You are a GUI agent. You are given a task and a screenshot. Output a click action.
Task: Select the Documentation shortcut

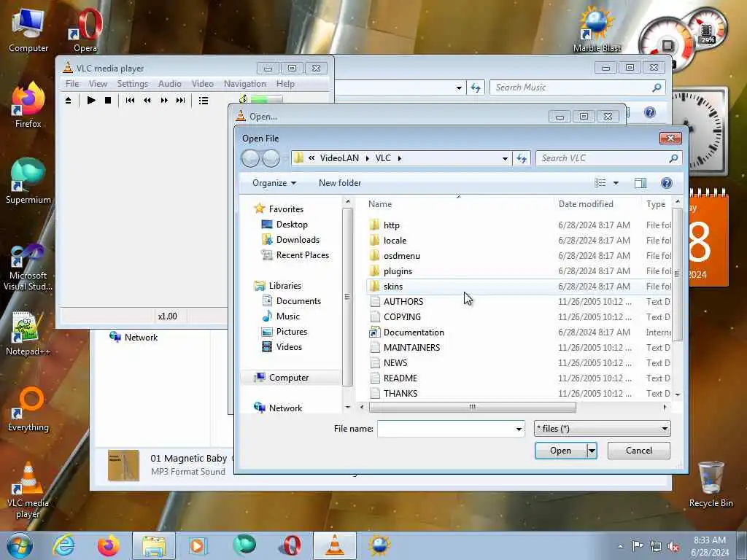414,332
